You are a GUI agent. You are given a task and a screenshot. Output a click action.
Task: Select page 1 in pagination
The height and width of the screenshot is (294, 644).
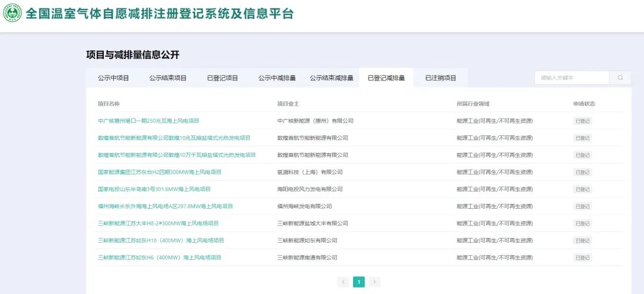(359, 281)
